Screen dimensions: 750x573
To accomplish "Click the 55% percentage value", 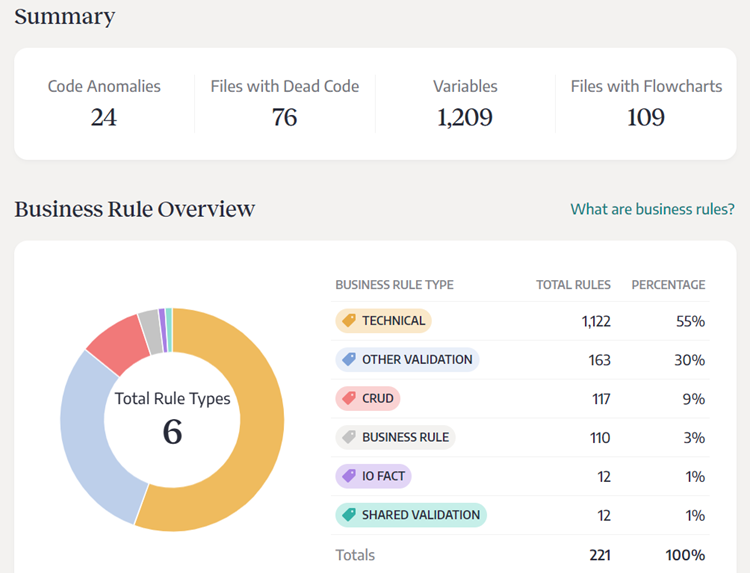I will (x=691, y=321).
